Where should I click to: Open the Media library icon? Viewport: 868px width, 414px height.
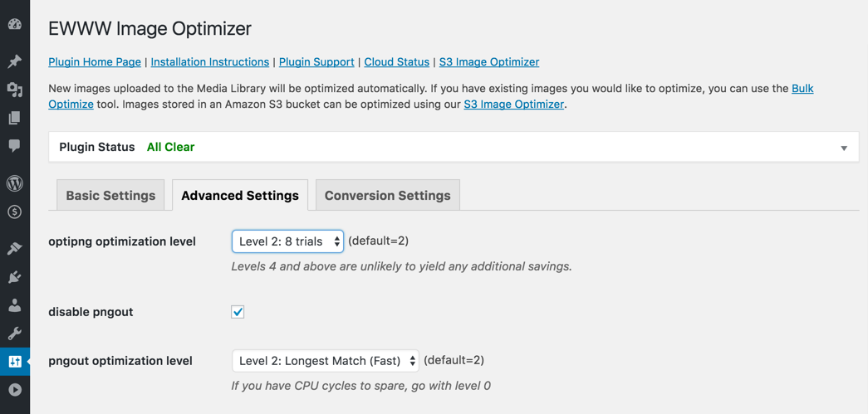[14, 90]
